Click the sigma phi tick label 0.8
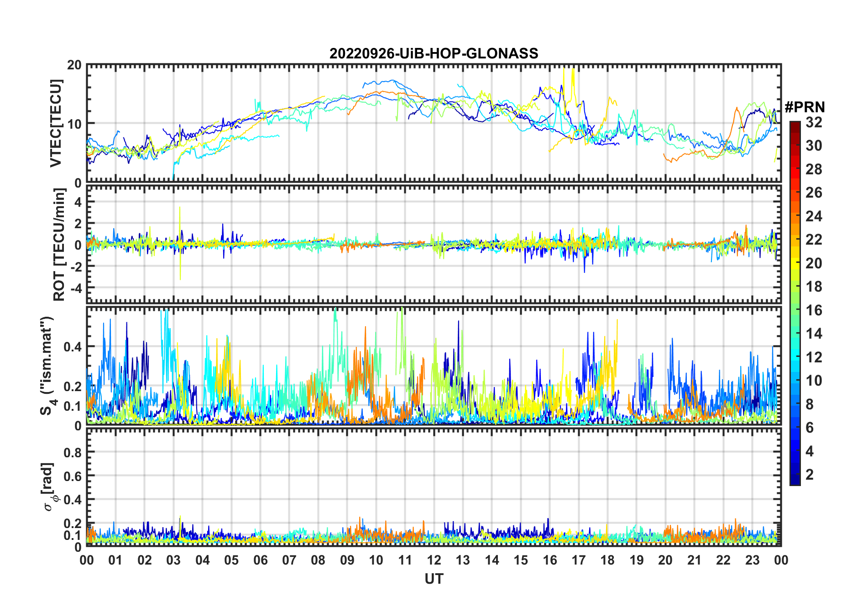Viewport: 868px width, 607px height. pos(73,452)
